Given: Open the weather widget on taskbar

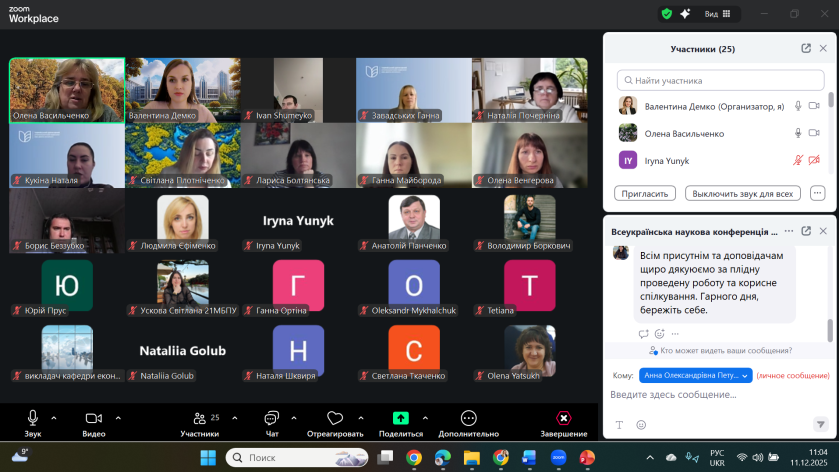Looking at the screenshot, I should [x=20, y=455].
